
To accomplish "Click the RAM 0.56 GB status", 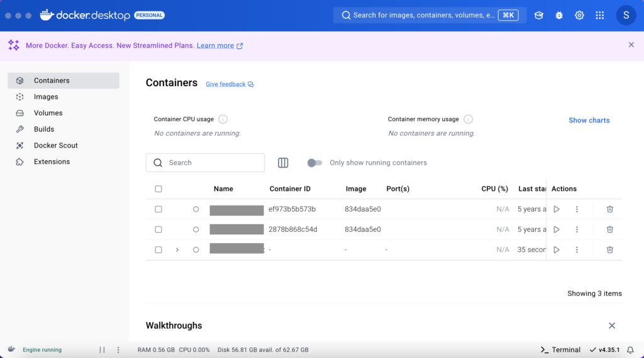I will 156,350.
